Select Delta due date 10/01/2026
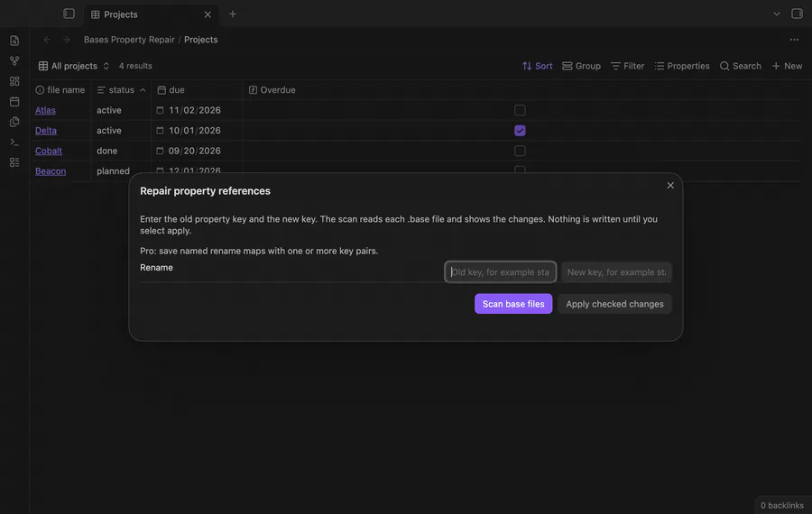Image resolution: width=812 pixels, height=514 pixels. click(194, 131)
